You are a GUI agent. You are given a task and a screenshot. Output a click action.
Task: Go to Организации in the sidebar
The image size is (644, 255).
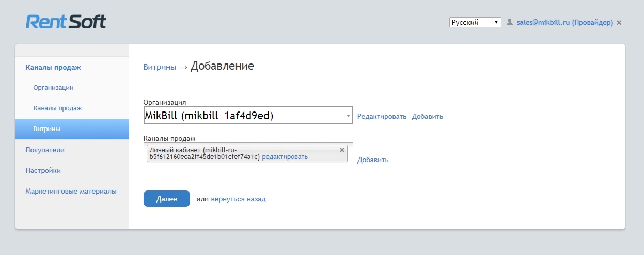point(53,88)
